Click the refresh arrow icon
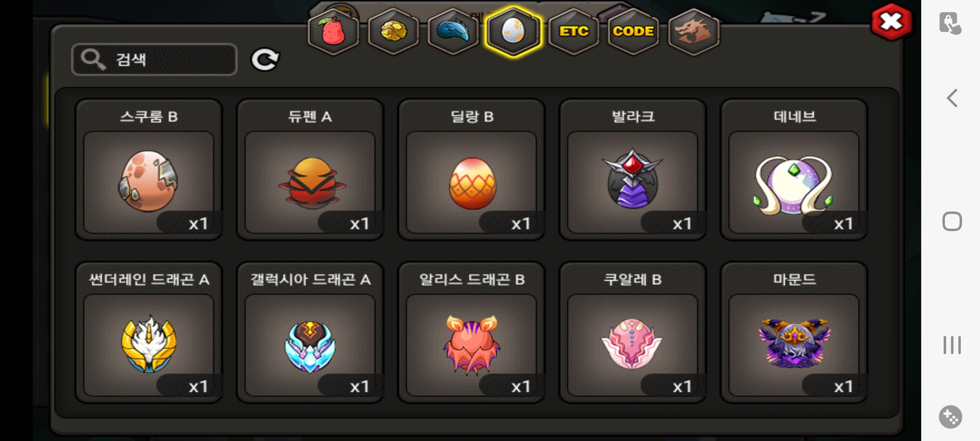980x441 pixels. pyautogui.click(x=265, y=60)
